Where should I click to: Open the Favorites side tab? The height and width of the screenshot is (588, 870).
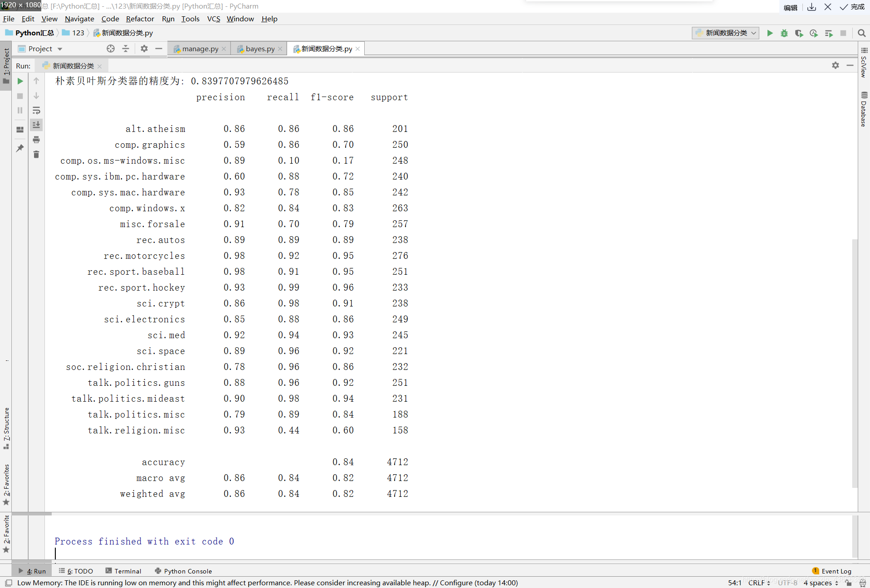coord(6,484)
